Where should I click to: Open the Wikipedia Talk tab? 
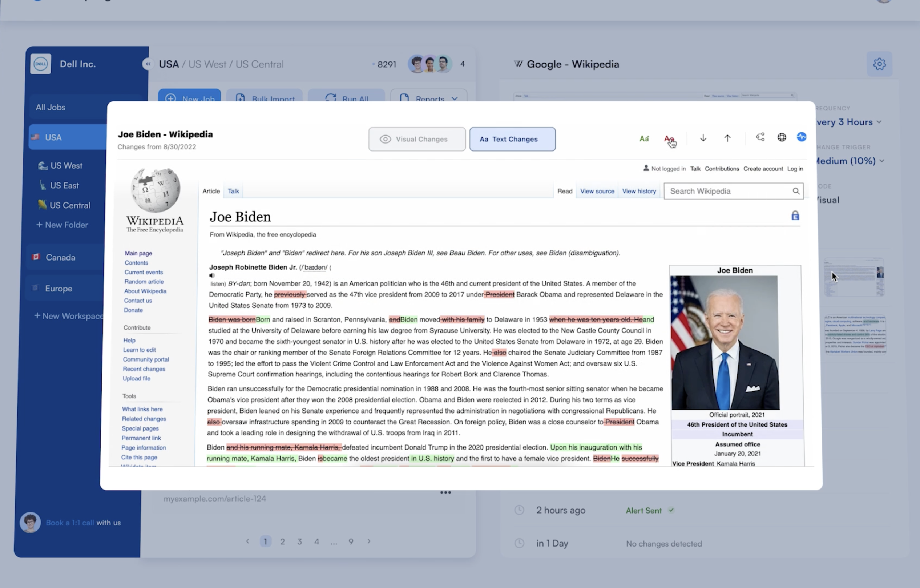[233, 191]
